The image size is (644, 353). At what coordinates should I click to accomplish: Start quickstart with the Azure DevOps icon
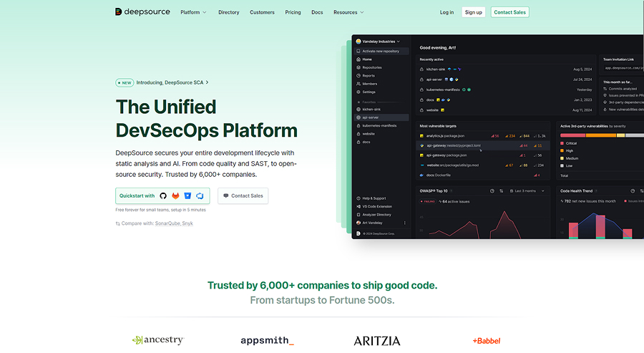point(200,196)
